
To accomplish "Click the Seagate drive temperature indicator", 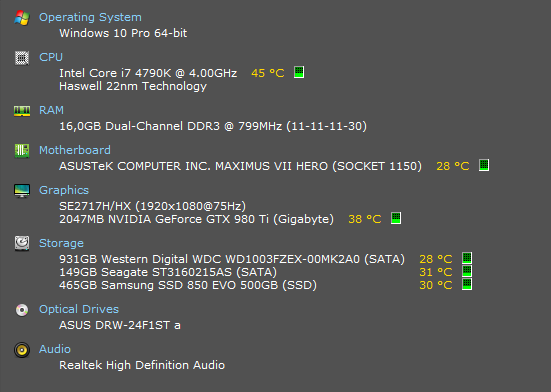I will tap(467, 271).
